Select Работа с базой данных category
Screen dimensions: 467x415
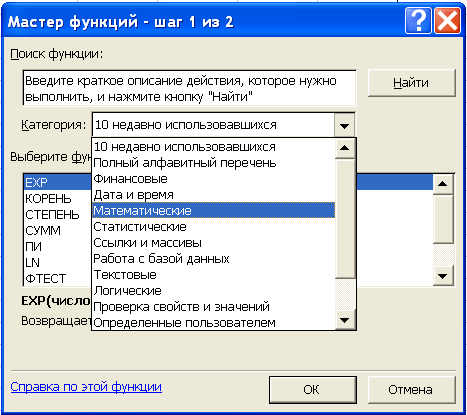[x=213, y=259]
